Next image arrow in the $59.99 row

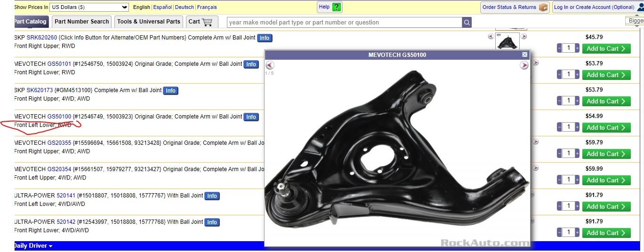pos(535,168)
